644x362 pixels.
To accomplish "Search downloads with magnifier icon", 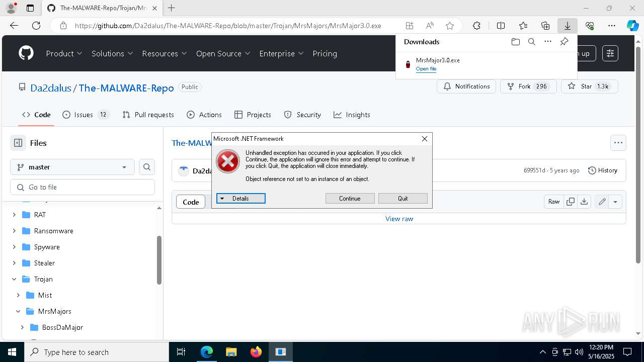I will click(531, 42).
